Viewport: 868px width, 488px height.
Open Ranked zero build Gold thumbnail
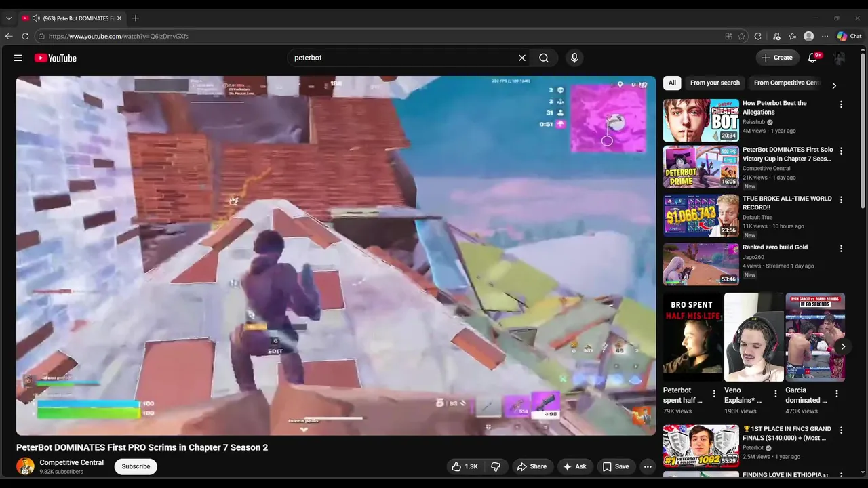(x=701, y=264)
